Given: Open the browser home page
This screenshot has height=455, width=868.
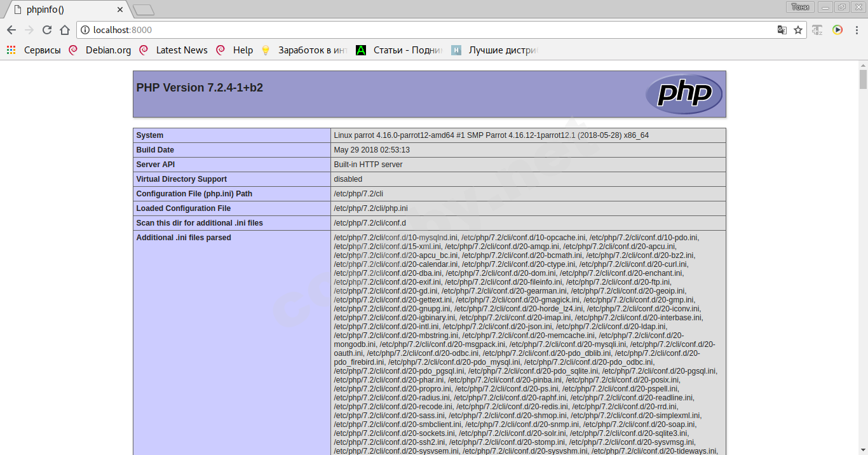Looking at the screenshot, I should [x=65, y=30].
